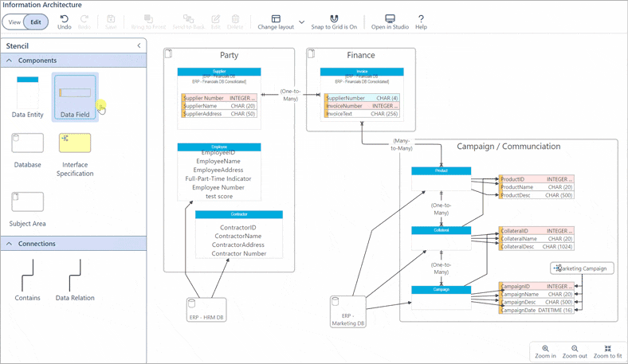Image resolution: width=628 pixels, height=364 pixels.
Task: Select the Data Relation connector
Action: pos(75,280)
